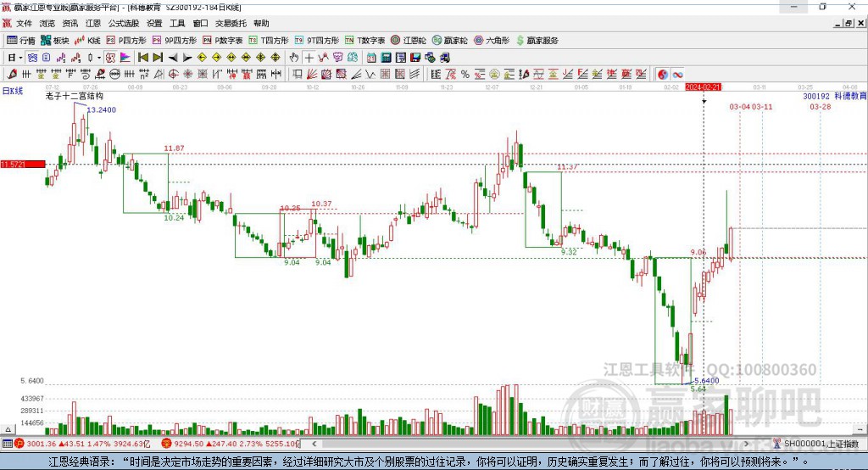868x470 pixels.
Task: Expand the candlestick style dropdown arrow
Action: click(x=98, y=58)
